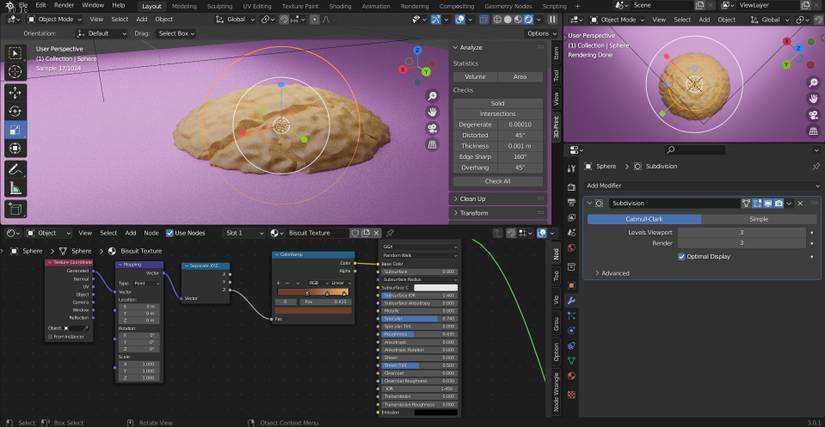This screenshot has height=427, width=825.
Task: Choose the Rotate tool
Action: pos(15,111)
